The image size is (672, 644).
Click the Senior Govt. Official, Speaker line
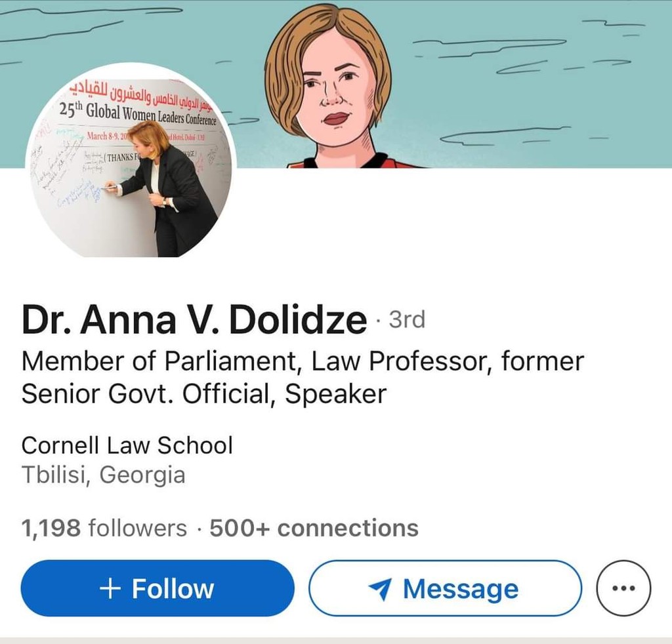pyautogui.click(x=203, y=393)
